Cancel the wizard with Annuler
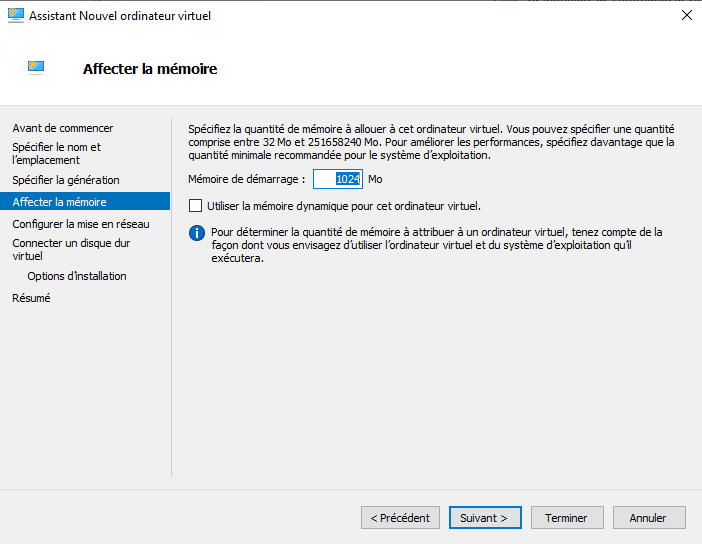Image resolution: width=702 pixels, height=544 pixels. point(648,518)
